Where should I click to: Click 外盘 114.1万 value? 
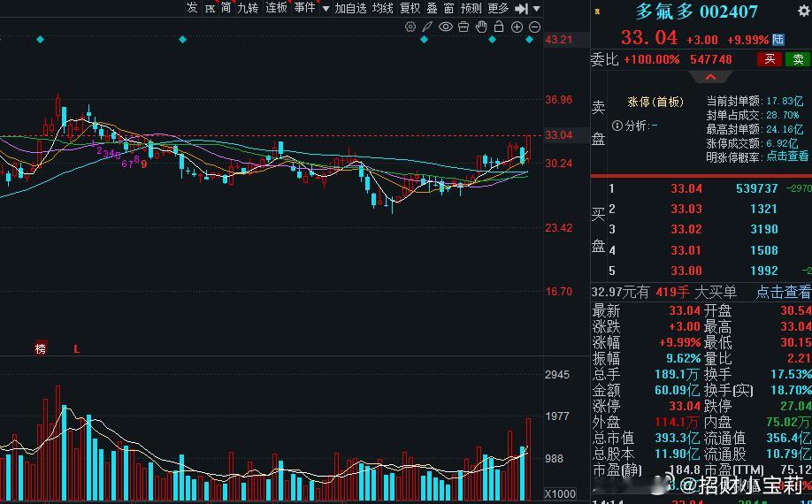[678, 423]
